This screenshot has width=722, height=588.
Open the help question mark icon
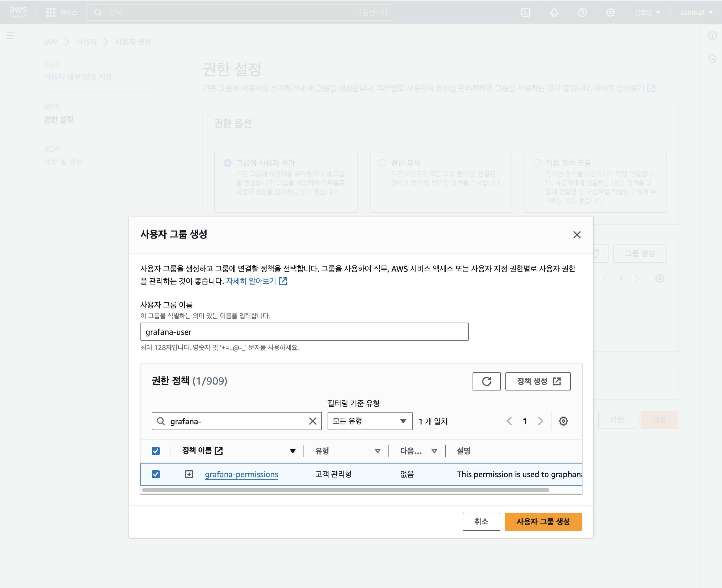coord(582,12)
